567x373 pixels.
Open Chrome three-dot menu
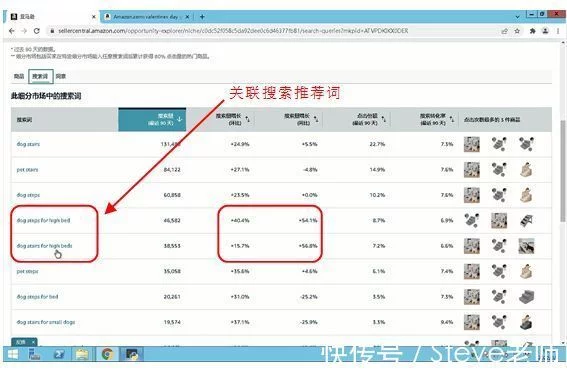pyautogui.click(x=558, y=31)
